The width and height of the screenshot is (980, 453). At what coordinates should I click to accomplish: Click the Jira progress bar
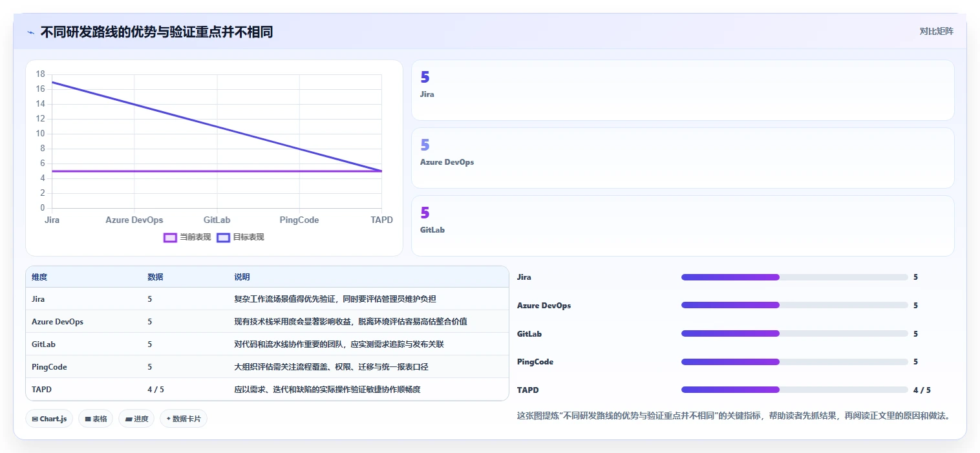click(794, 277)
